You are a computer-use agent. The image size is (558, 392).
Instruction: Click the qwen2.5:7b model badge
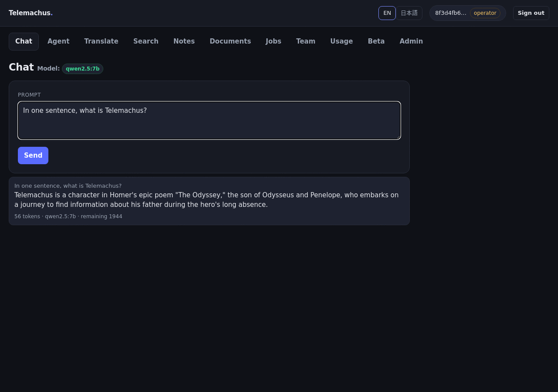[x=82, y=69]
